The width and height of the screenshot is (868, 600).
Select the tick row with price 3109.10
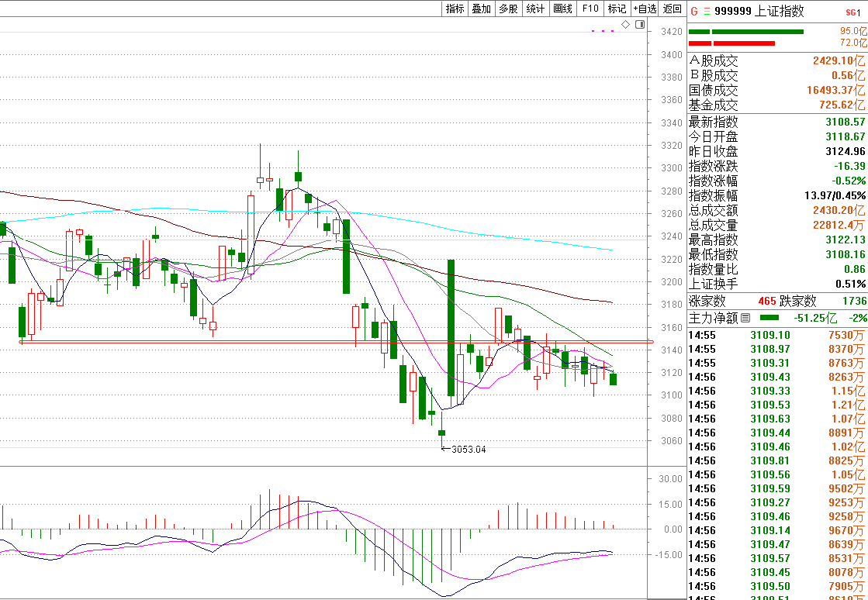(x=778, y=335)
